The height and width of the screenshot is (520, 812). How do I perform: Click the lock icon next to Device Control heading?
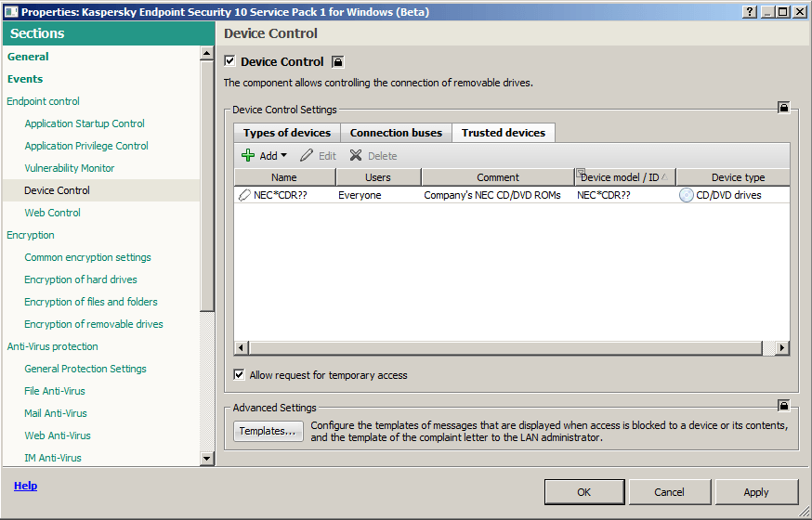coord(337,62)
